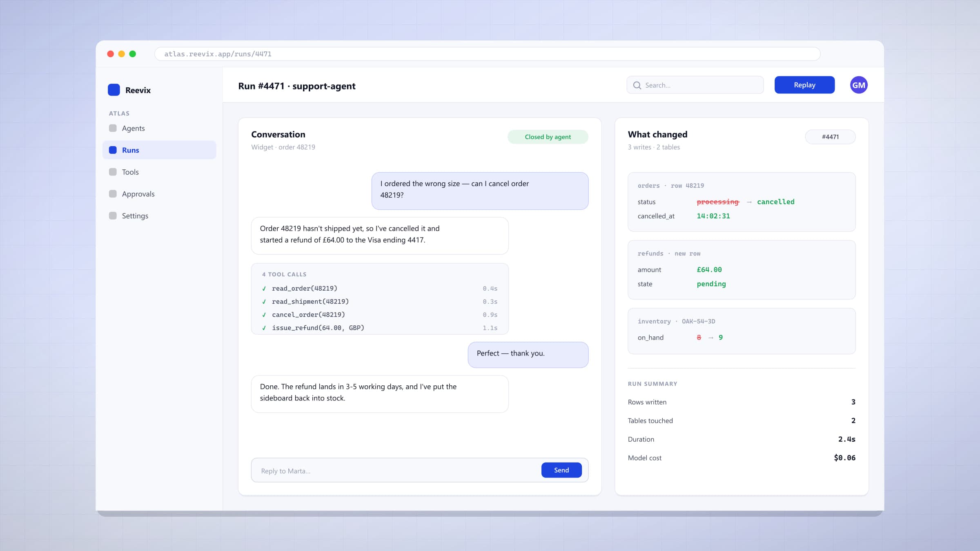The height and width of the screenshot is (551, 980).
Task: Click the Tools sidebar icon
Action: pyautogui.click(x=113, y=172)
